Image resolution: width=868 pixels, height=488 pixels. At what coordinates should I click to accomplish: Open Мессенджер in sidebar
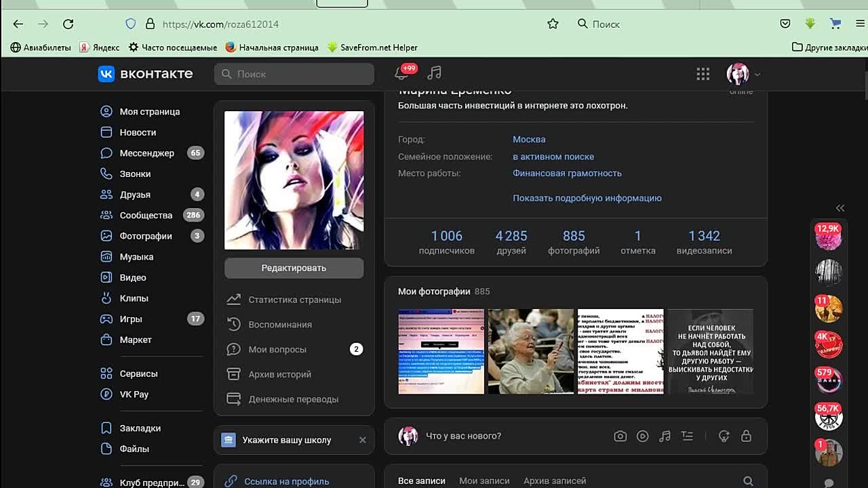click(x=146, y=153)
